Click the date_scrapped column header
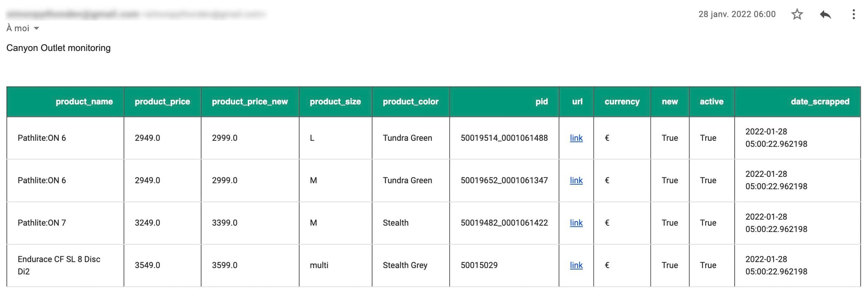This screenshot has width=868, height=307. click(x=820, y=102)
